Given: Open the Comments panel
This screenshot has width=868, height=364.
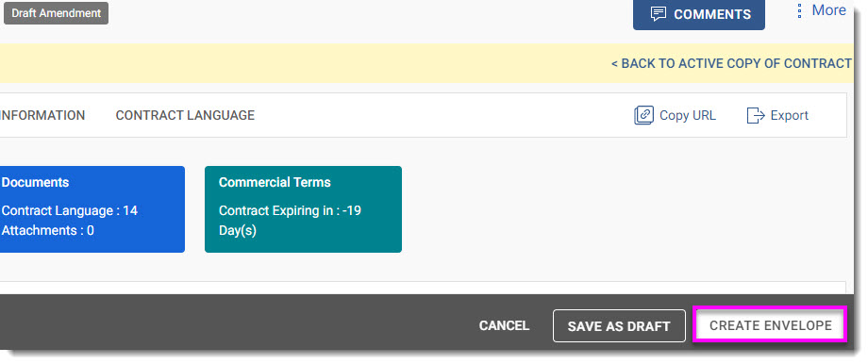Looking at the screenshot, I should [698, 14].
